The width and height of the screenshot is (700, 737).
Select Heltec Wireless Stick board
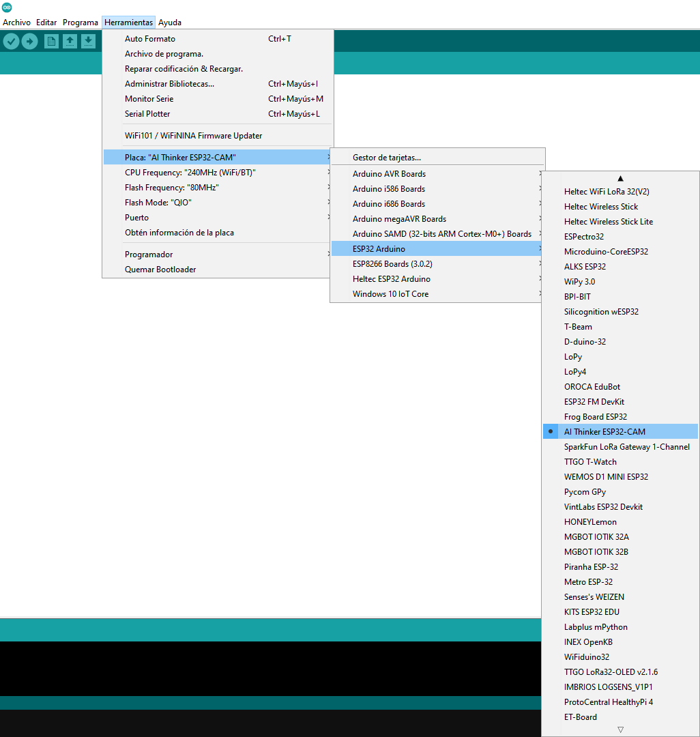[x=620, y=206]
